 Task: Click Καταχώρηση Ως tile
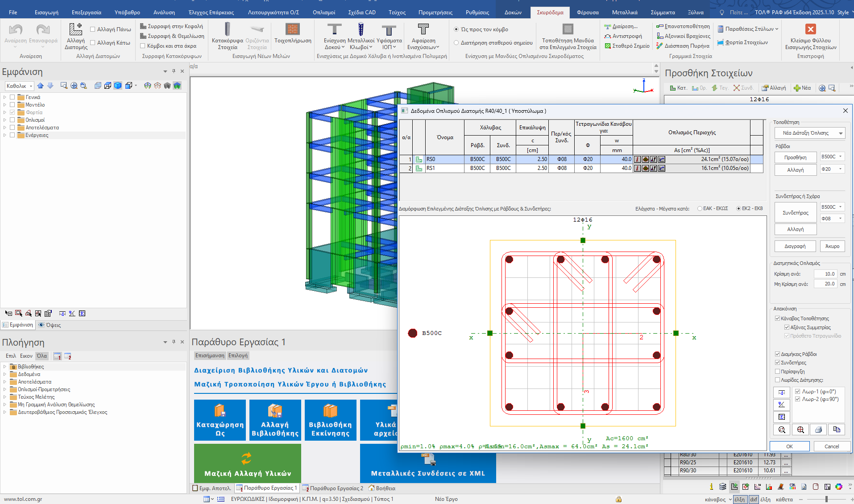[x=220, y=420]
